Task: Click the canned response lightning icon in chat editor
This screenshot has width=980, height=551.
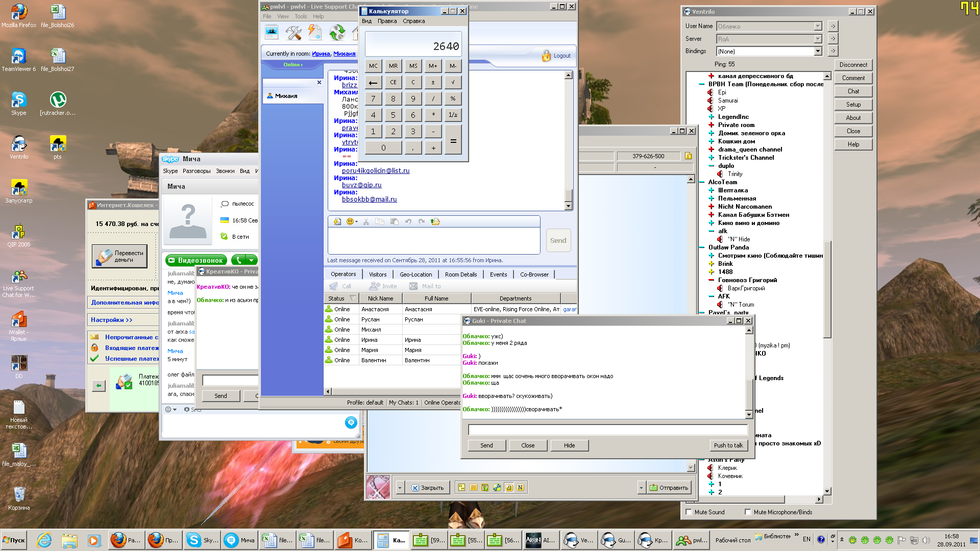Action: pos(337,221)
